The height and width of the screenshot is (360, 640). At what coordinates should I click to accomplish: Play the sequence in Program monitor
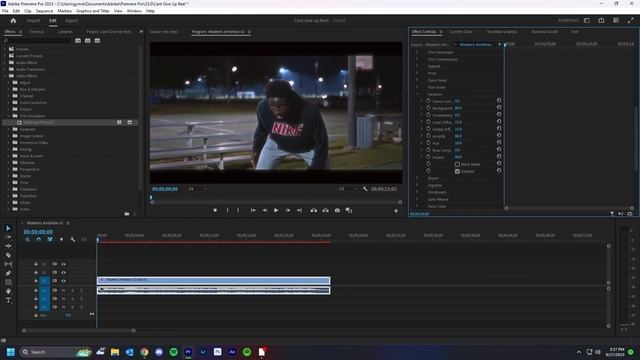click(276, 210)
